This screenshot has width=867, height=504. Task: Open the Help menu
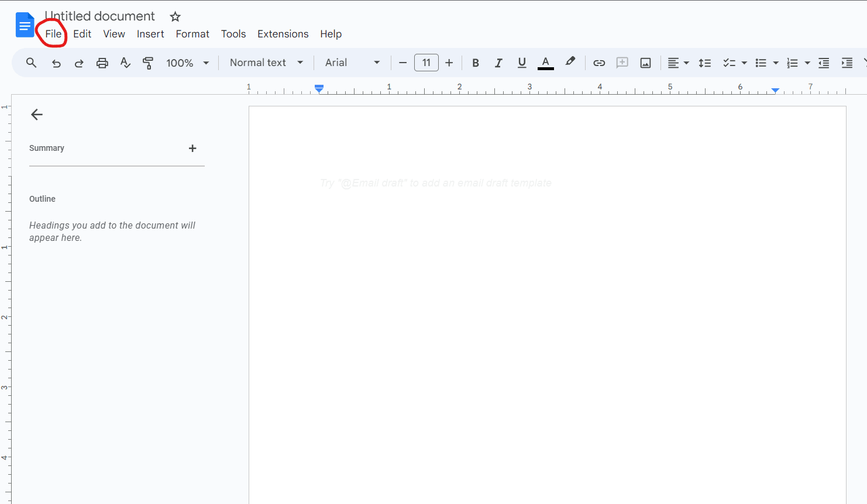pyautogui.click(x=331, y=34)
